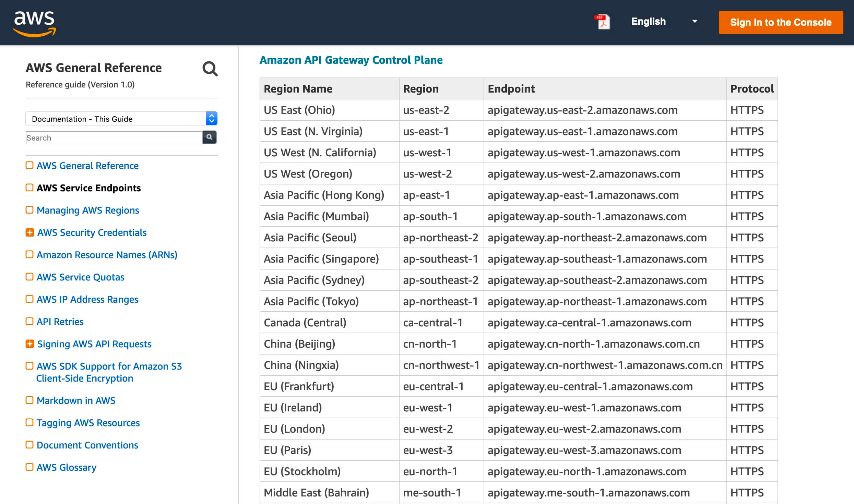
Task: Submit search with the small magnifier button
Action: tap(210, 137)
